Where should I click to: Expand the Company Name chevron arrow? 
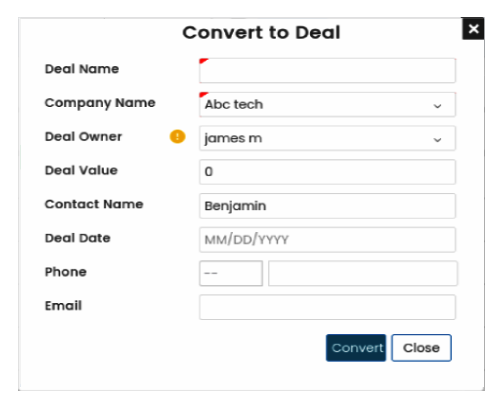pos(437,106)
